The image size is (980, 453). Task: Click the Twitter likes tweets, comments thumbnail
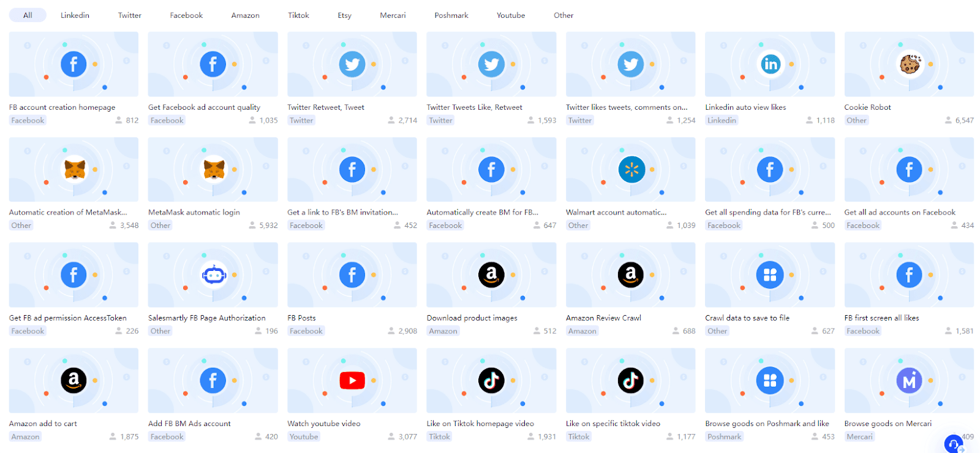coord(631,64)
